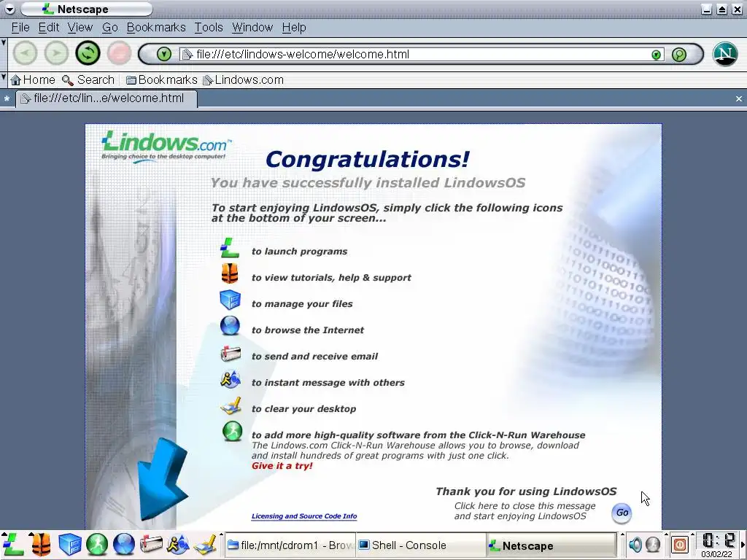Switch to file:/mnt/cdrom1 browser taskbar entry

click(x=290, y=545)
